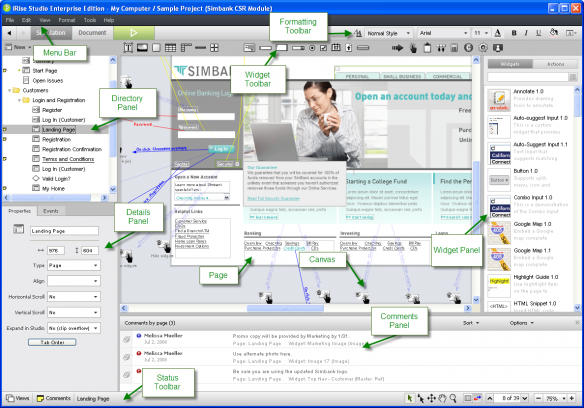Pick the Highlight Guide 1.0 widget thumbnail
The image size is (584, 408).
click(499, 286)
